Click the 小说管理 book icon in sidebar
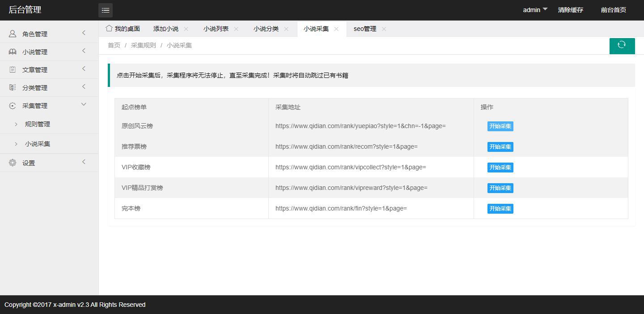Screen dimensions: 644x314 pyautogui.click(x=12, y=52)
